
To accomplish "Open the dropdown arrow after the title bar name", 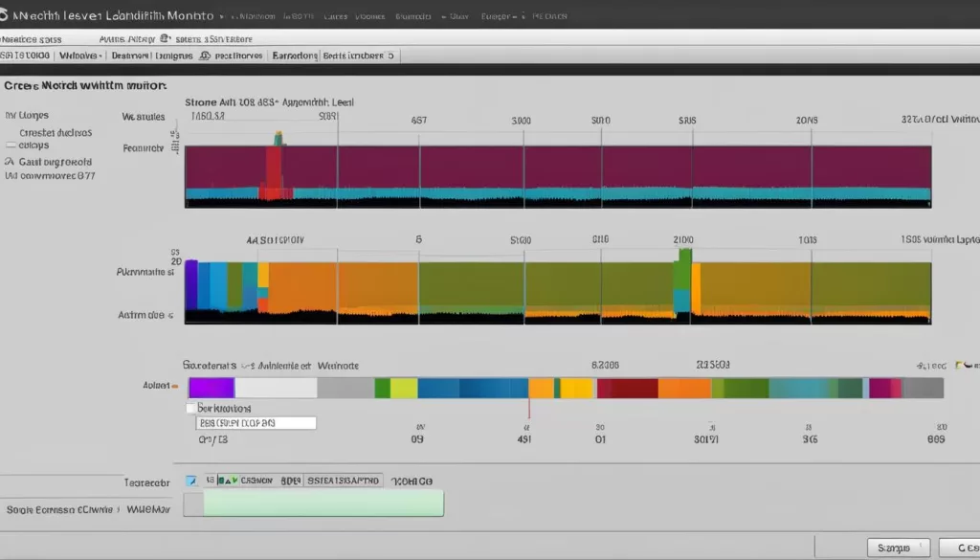I will pos(222,16).
